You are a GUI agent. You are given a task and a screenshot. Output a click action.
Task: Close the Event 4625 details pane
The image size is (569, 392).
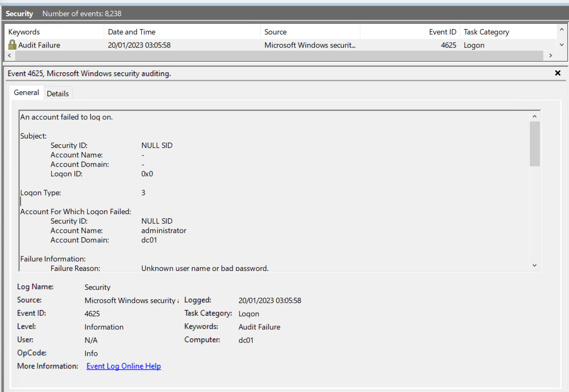tap(558, 73)
